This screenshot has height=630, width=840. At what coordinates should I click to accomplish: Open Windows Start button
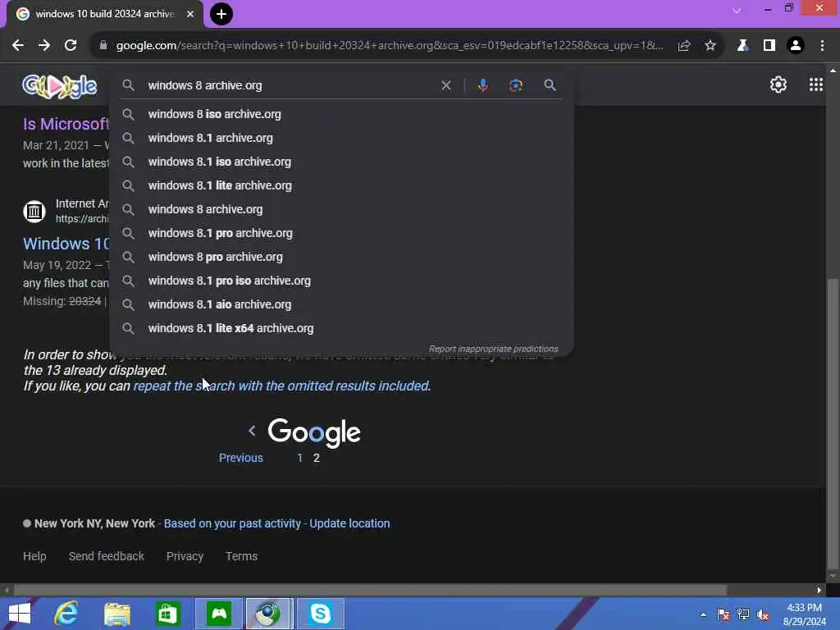coord(20,614)
